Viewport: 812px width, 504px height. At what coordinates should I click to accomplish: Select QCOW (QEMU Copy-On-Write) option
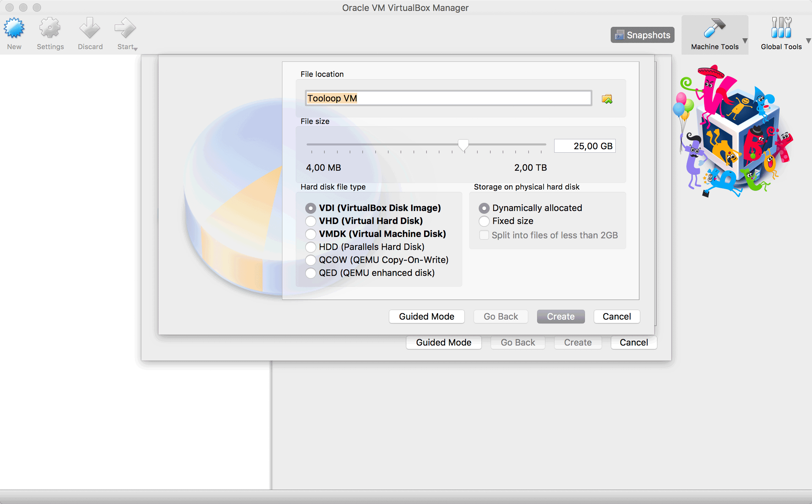pos(377,260)
